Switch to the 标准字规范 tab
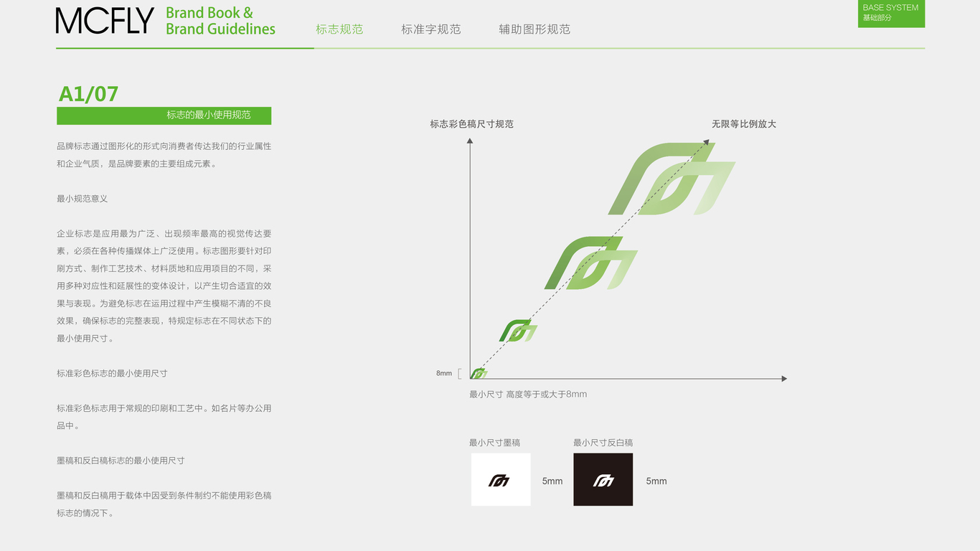The height and width of the screenshot is (551, 980). 431,29
